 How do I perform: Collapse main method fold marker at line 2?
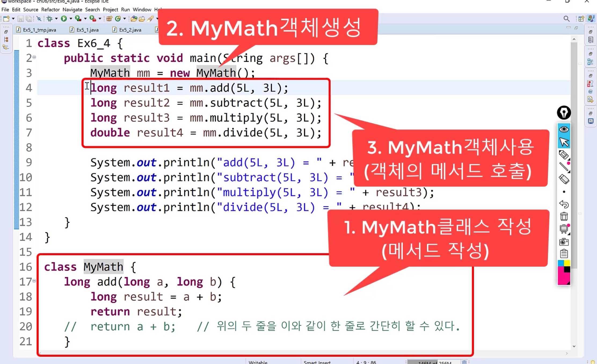coord(34,57)
